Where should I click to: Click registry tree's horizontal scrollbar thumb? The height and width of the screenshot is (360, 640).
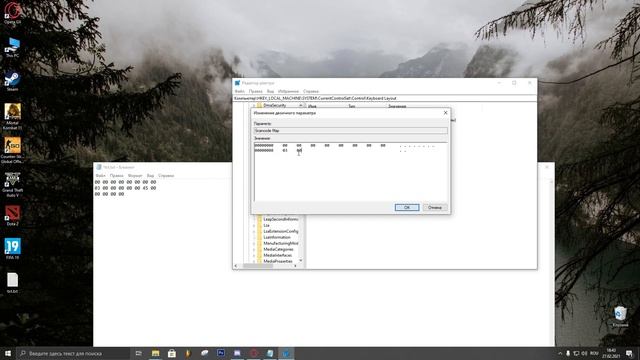coord(258,266)
